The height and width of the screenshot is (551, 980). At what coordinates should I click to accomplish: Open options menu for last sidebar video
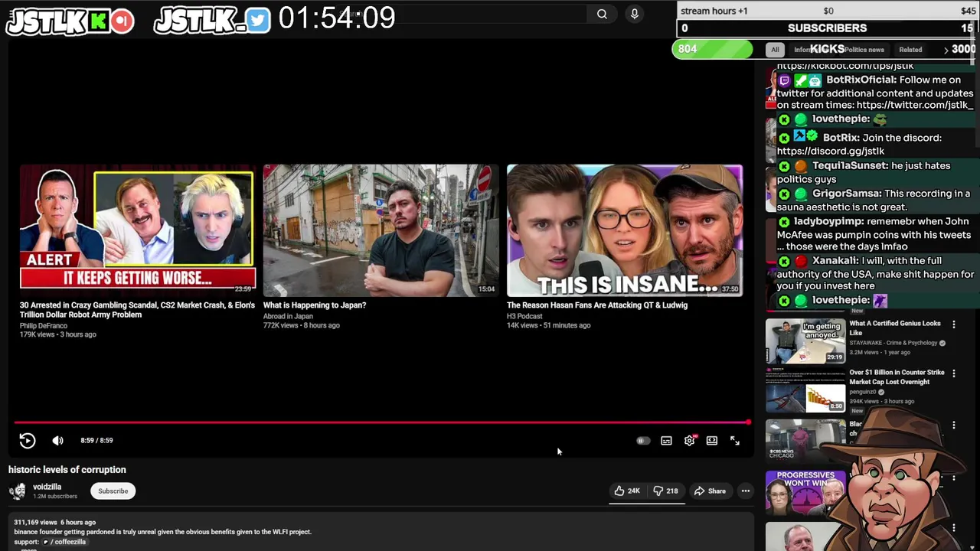pos(953,528)
